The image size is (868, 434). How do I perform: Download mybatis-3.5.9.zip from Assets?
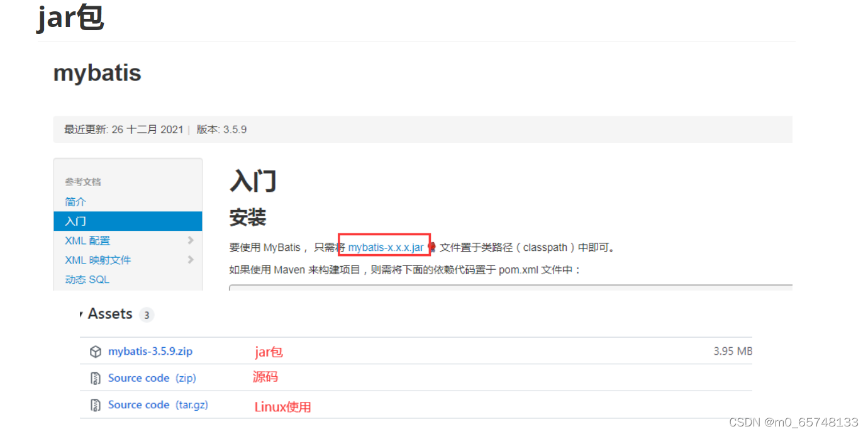[150, 351]
